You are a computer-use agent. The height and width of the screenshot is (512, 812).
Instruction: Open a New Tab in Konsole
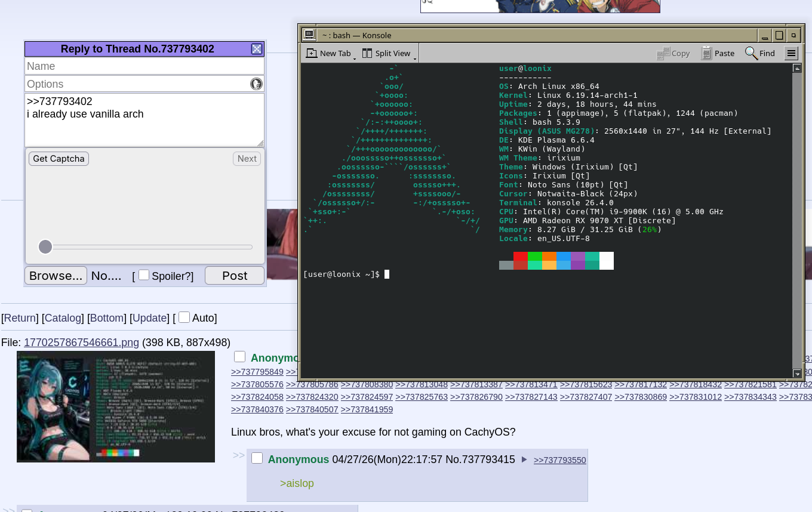(x=328, y=53)
